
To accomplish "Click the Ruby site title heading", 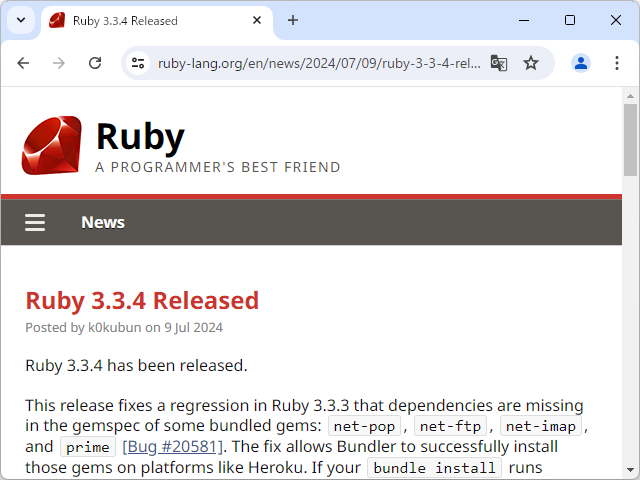I will point(140,137).
